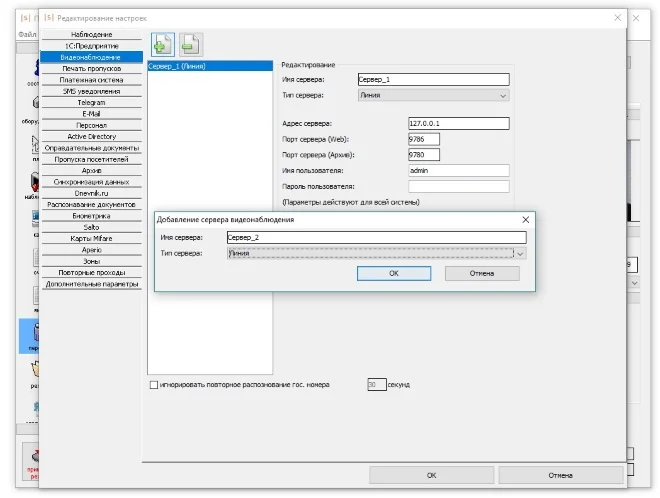The image size is (660, 498).
Task: Click the server address field 127.0.0.1
Action: pyautogui.click(x=458, y=124)
